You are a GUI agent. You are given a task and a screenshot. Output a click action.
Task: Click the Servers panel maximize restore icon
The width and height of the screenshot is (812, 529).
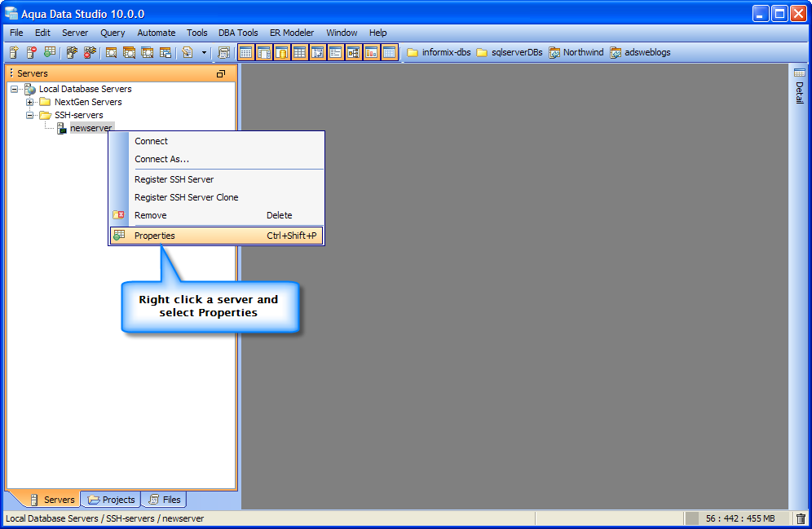[x=221, y=73]
